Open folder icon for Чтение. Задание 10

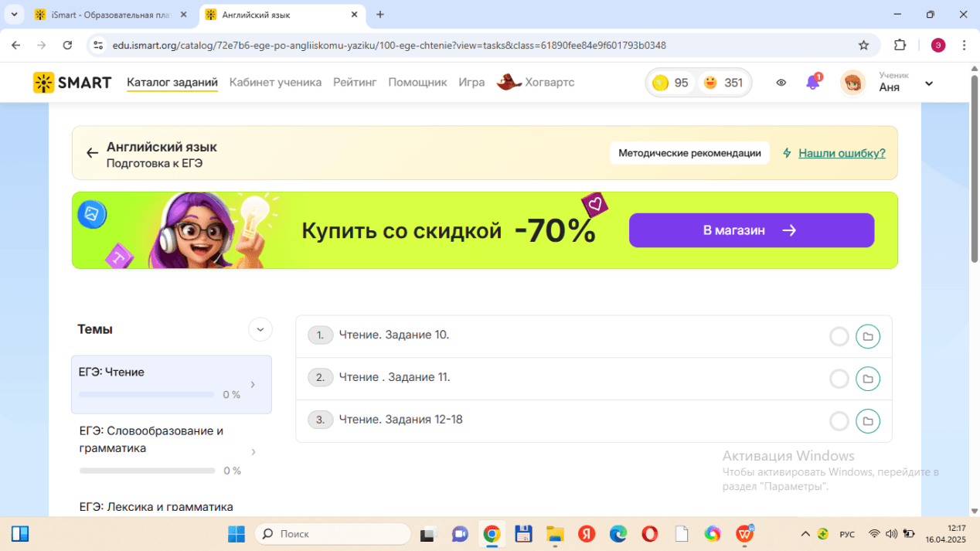[x=868, y=336]
